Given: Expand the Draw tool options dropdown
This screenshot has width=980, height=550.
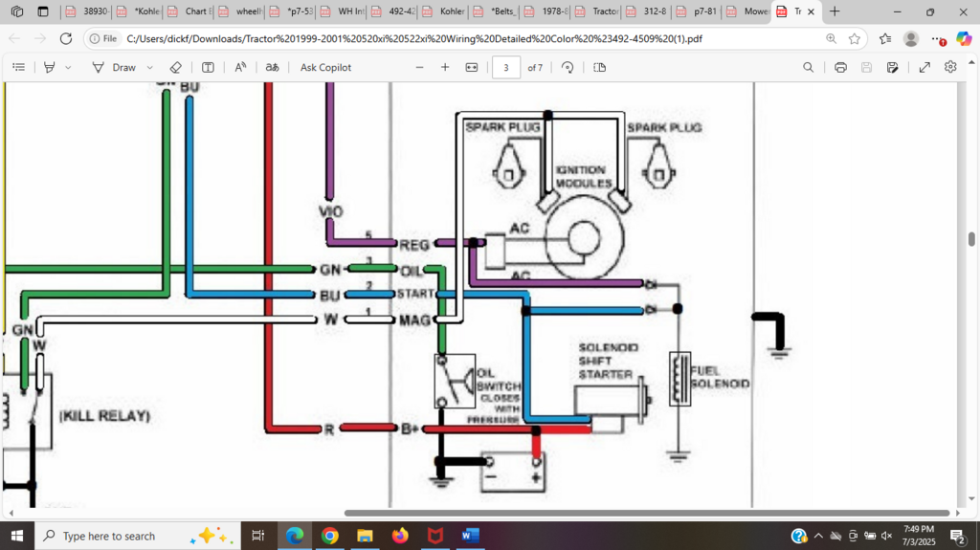Looking at the screenshot, I should [x=150, y=68].
